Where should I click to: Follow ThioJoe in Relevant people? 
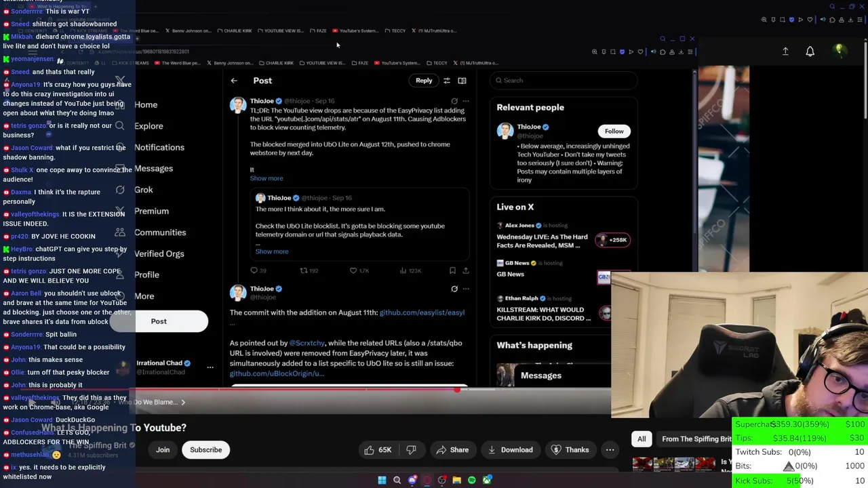tap(614, 131)
